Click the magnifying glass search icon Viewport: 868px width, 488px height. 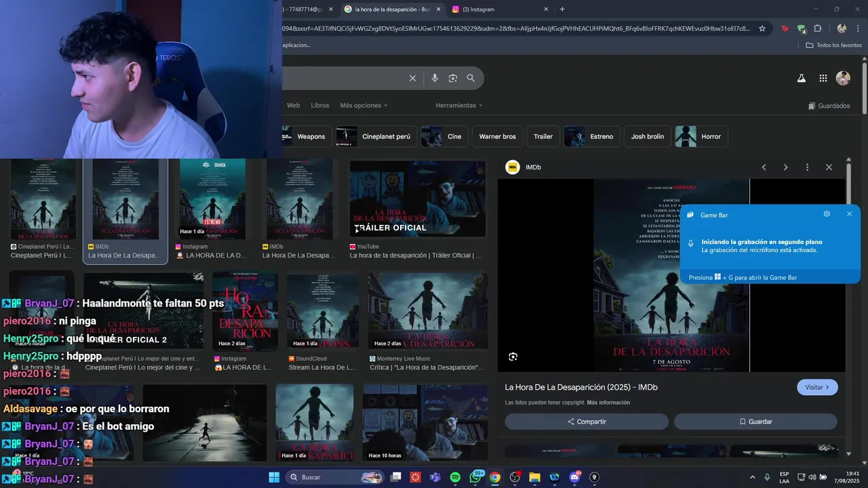[471, 78]
